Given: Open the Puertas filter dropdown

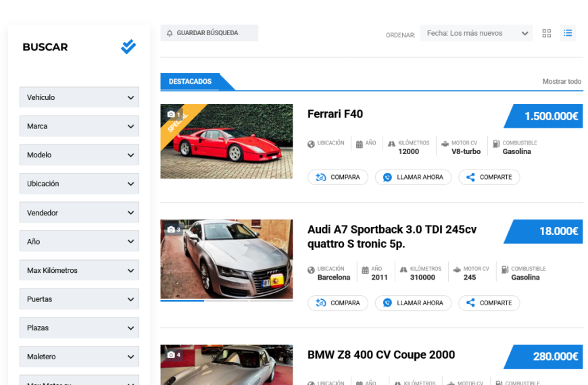Looking at the screenshot, I should 79,299.
